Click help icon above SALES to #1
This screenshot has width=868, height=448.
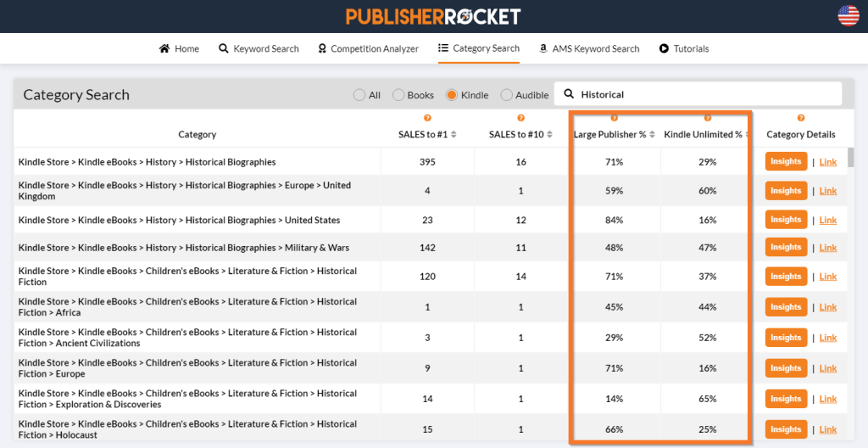(427, 119)
